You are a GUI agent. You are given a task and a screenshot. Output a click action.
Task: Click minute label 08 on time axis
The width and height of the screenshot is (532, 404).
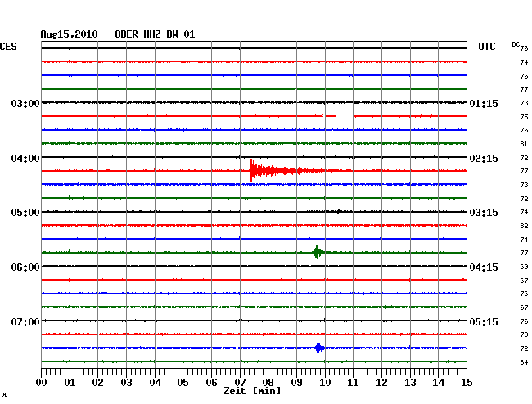click(268, 382)
